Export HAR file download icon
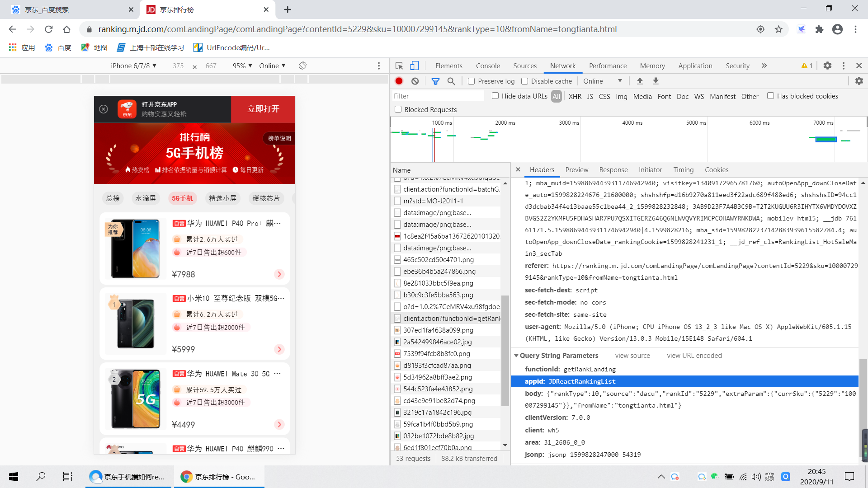 point(656,81)
